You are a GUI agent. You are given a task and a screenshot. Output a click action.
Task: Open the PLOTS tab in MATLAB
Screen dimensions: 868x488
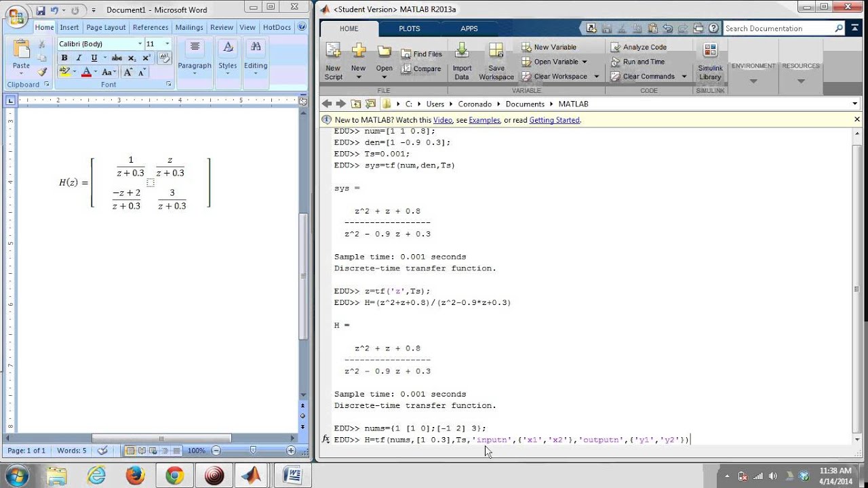[x=410, y=28]
